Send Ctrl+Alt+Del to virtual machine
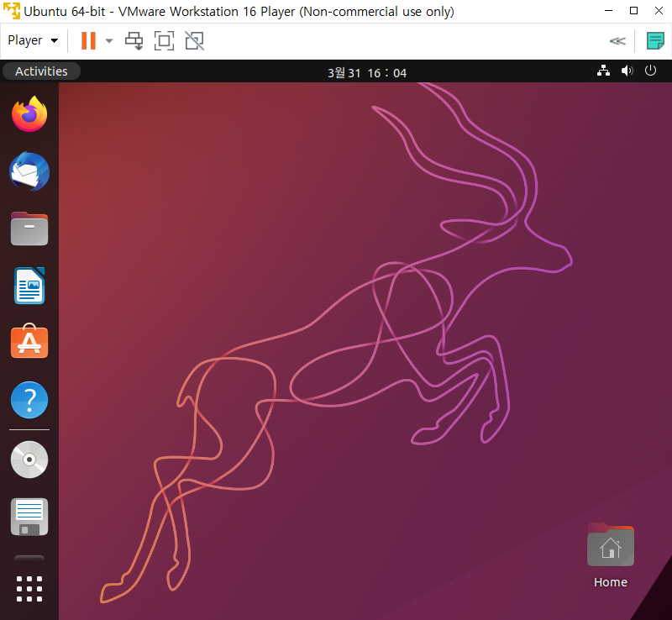The height and width of the screenshot is (620, 672). 134,40
